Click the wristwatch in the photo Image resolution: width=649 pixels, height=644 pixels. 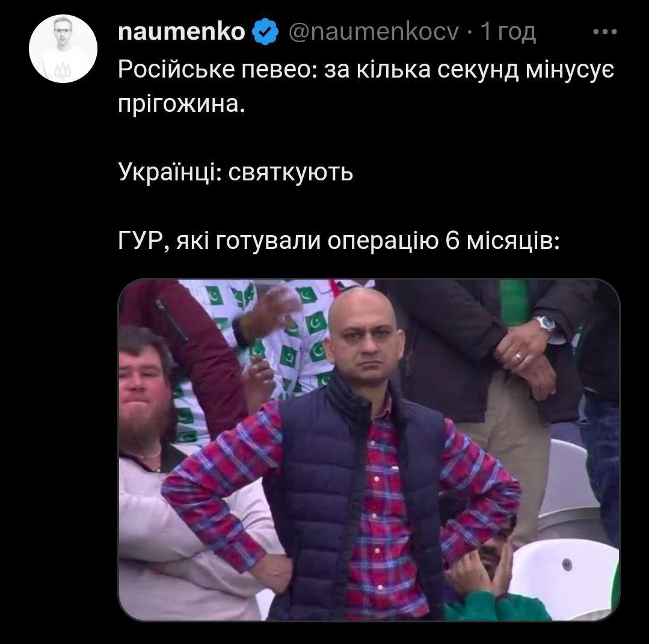pyautogui.click(x=544, y=322)
